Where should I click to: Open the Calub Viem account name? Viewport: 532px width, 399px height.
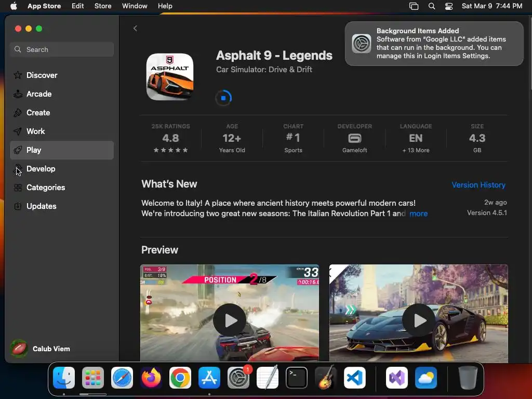pyautogui.click(x=51, y=349)
